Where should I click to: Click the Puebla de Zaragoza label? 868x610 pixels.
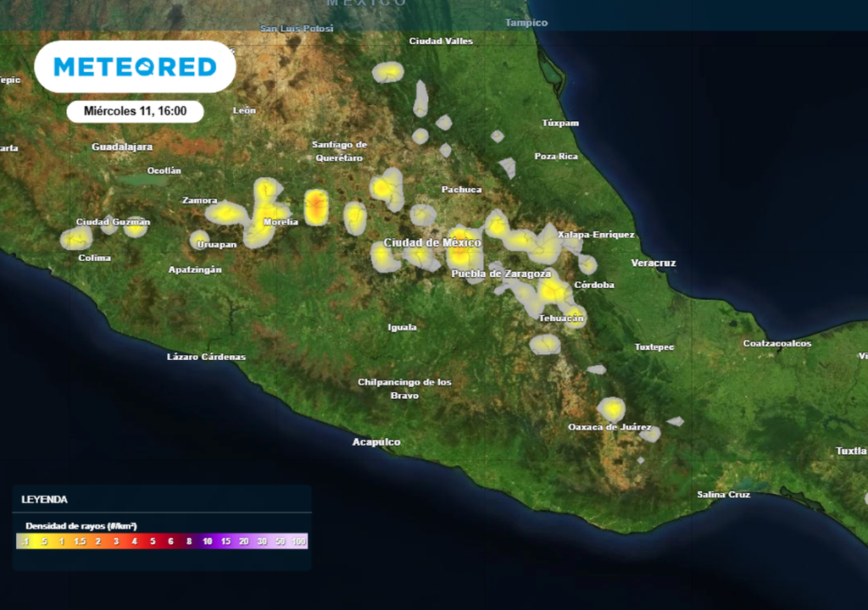[502, 273]
